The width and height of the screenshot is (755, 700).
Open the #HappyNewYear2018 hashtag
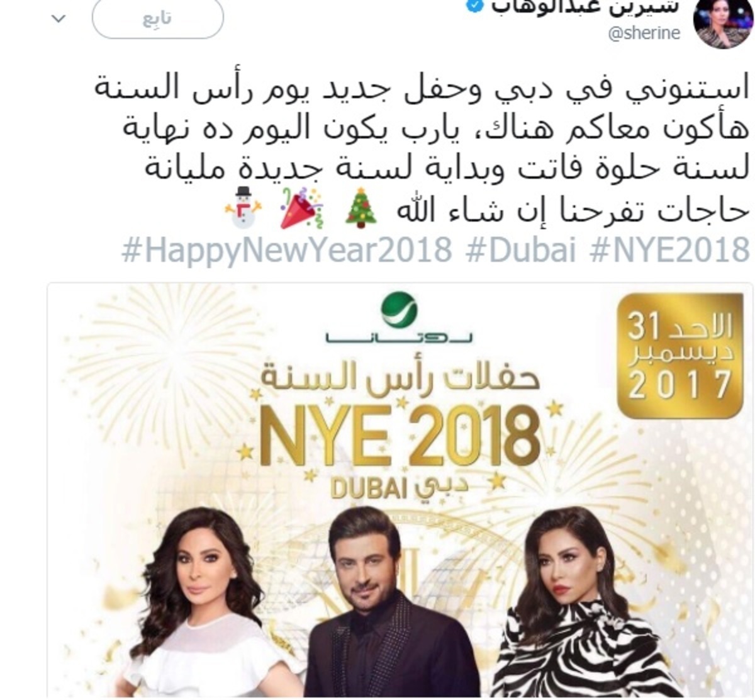(x=287, y=251)
